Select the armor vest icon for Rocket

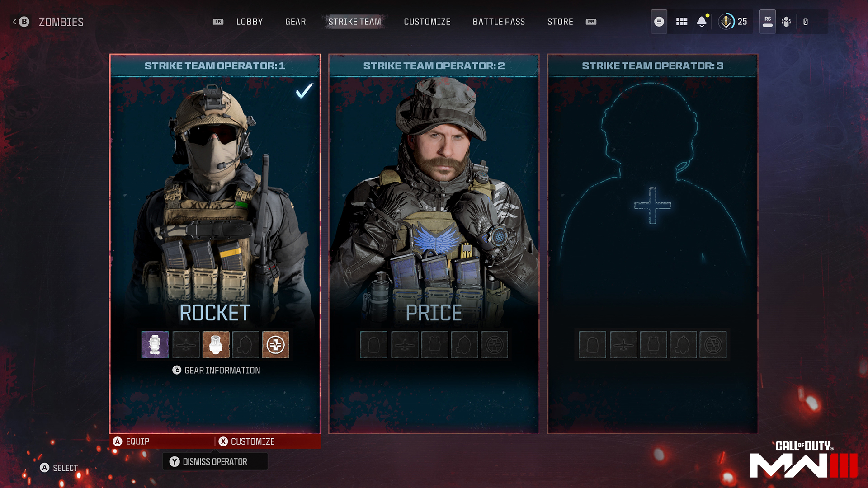[x=215, y=344]
